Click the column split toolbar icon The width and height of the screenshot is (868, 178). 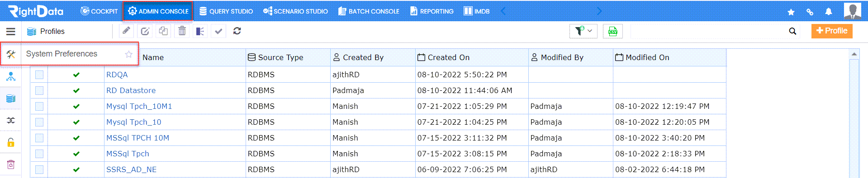click(x=200, y=31)
